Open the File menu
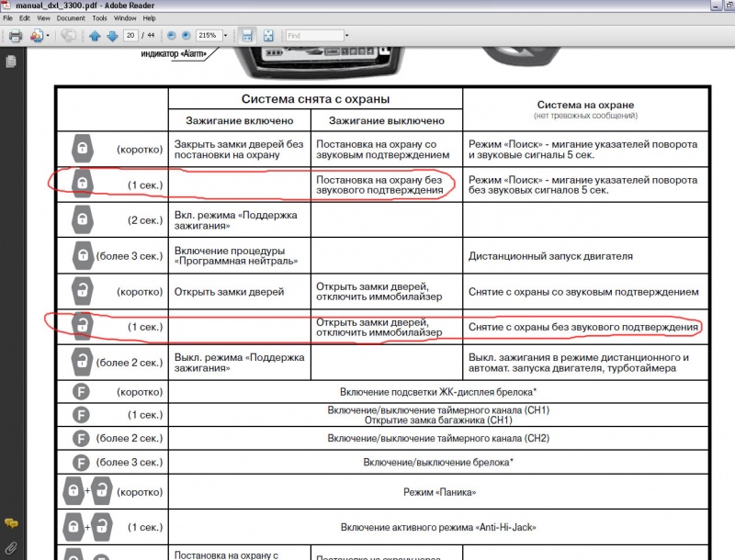Image resolution: width=735 pixels, height=560 pixels. (9, 17)
